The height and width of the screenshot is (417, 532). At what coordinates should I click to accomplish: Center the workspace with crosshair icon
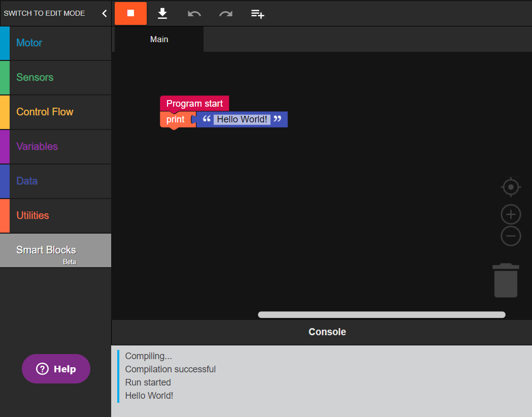click(x=511, y=187)
